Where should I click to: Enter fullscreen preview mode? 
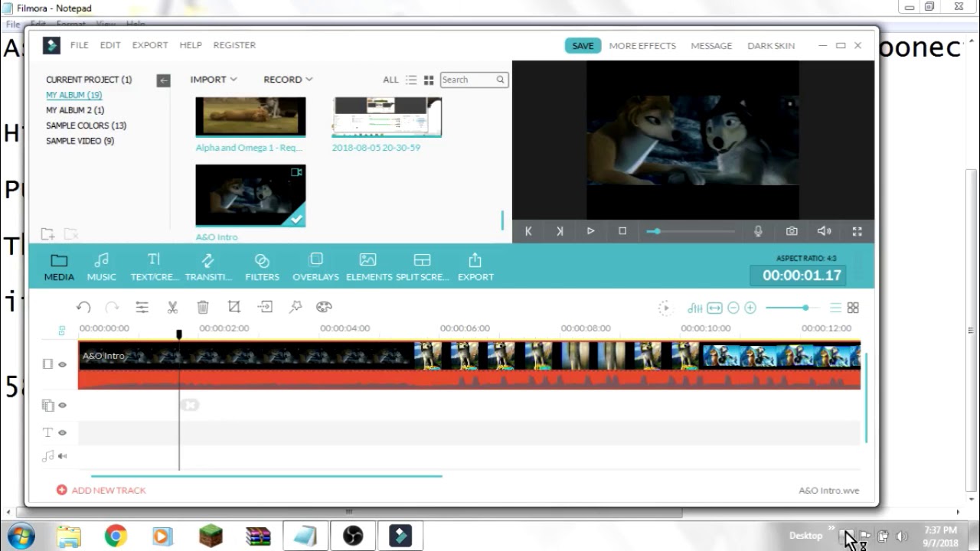pyautogui.click(x=857, y=231)
